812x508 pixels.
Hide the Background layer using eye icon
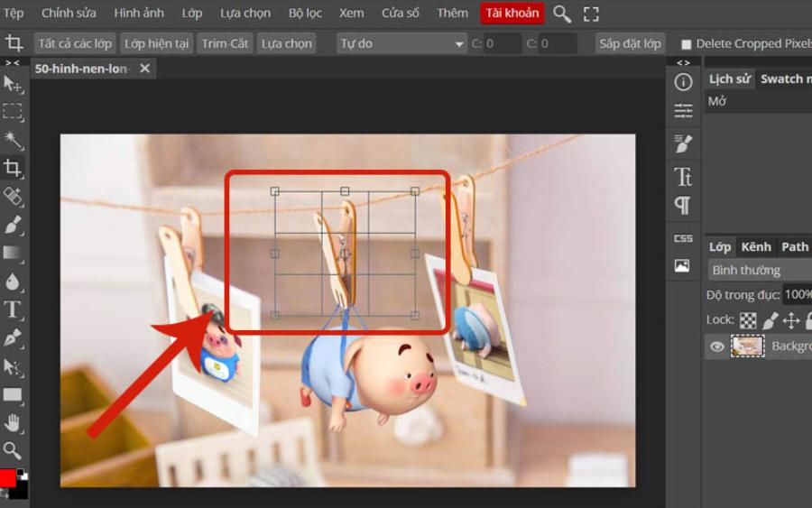[716, 346]
